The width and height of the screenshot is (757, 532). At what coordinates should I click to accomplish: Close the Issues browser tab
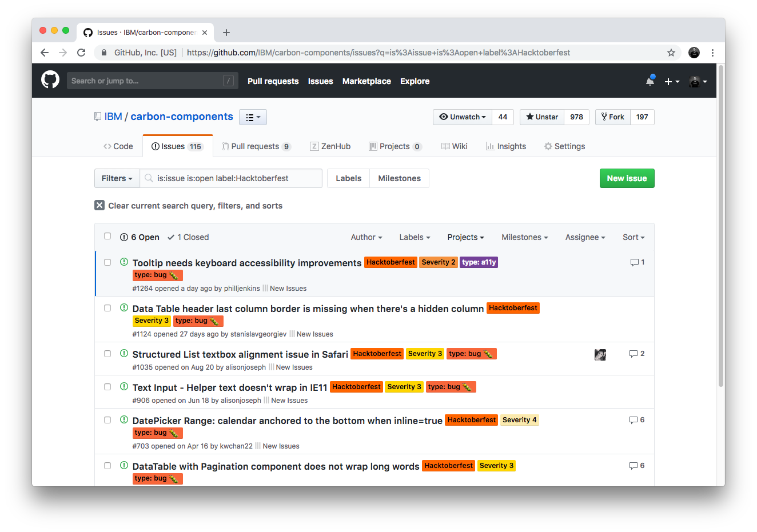205,33
